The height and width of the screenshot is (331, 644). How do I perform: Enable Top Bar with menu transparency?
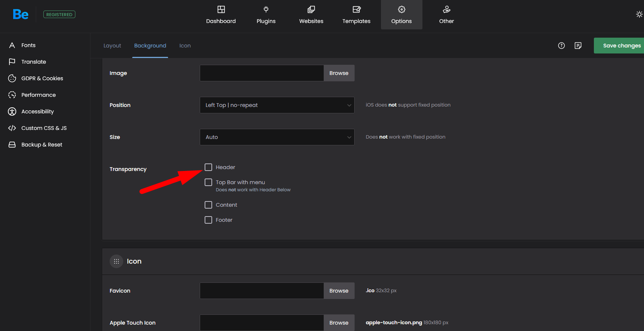coord(208,182)
